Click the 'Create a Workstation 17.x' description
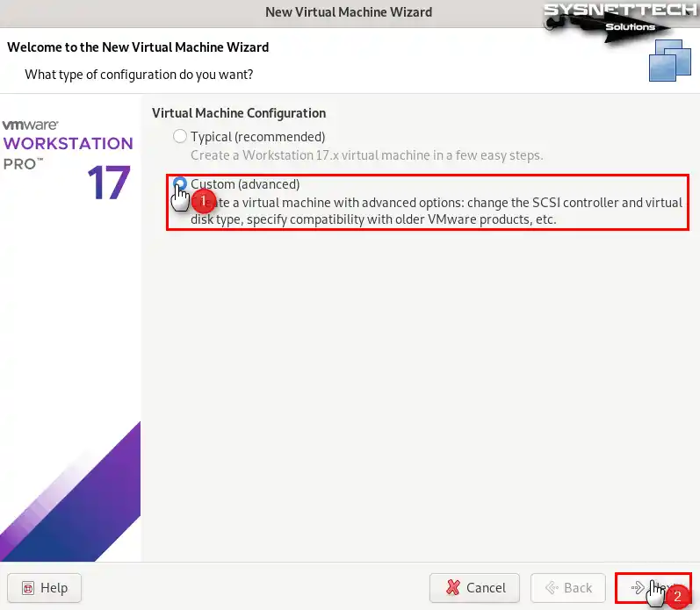Image resolution: width=700 pixels, height=610 pixels. pos(366,155)
